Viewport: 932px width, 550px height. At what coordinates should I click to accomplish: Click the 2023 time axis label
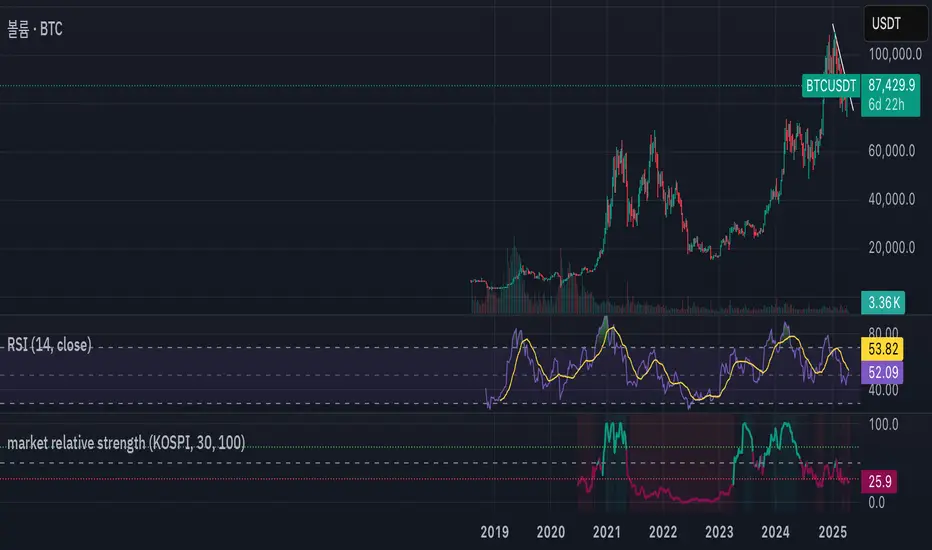(719, 532)
